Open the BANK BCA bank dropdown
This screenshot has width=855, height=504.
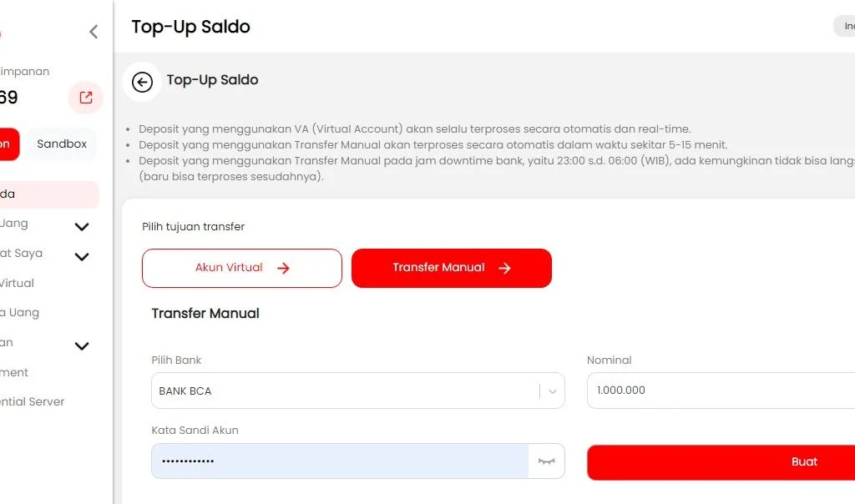(357, 390)
